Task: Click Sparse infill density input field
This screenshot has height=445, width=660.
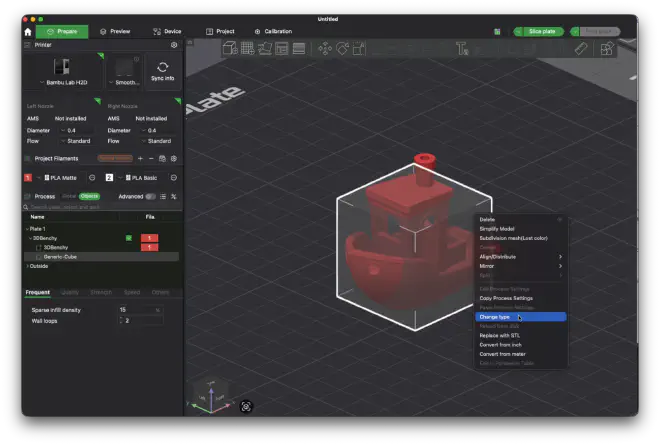Action: [x=140, y=309]
